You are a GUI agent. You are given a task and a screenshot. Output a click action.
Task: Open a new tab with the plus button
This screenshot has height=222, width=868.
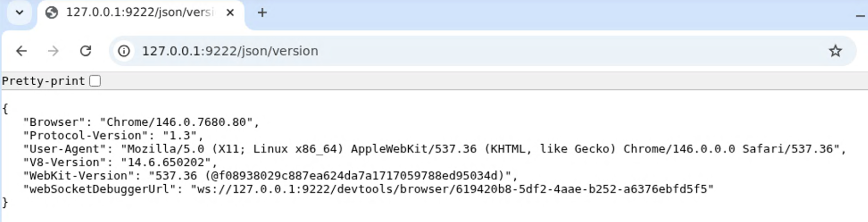[262, 13]
